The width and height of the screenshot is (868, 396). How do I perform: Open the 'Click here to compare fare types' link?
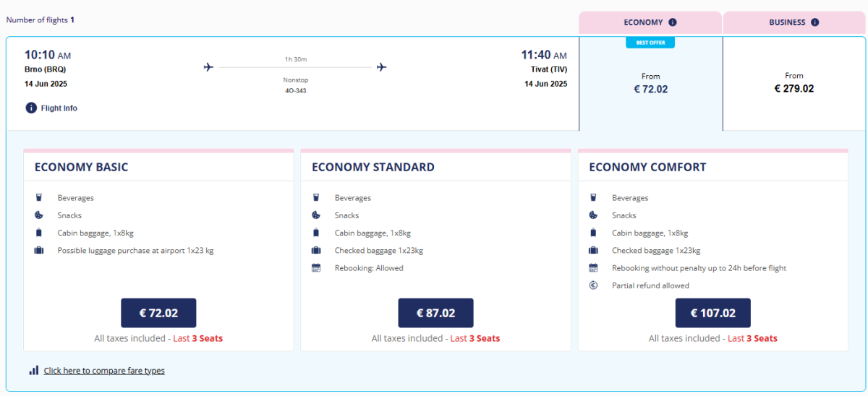point(104,371)
